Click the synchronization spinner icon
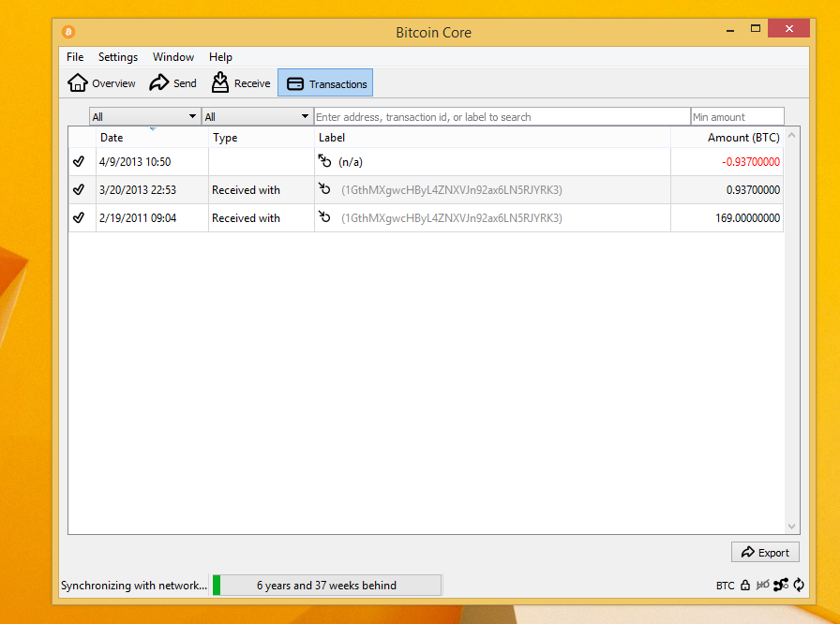This screenshot has height=624, width=840. [x=798, y=585]
